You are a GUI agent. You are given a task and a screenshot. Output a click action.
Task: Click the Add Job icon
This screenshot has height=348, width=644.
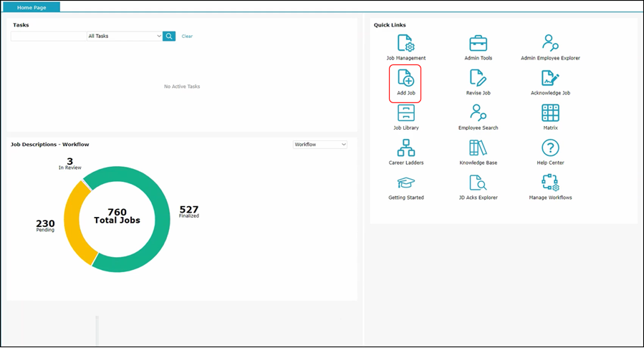click(x=405, y=78)
